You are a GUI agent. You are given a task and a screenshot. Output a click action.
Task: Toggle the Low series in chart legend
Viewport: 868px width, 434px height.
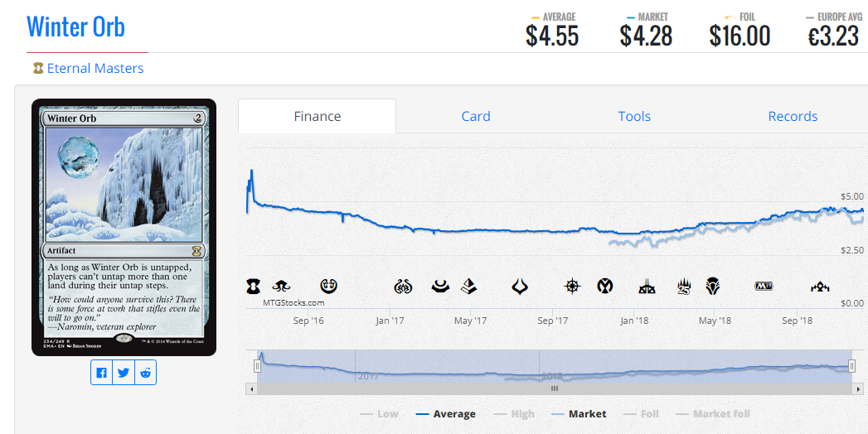coord(379,413)
